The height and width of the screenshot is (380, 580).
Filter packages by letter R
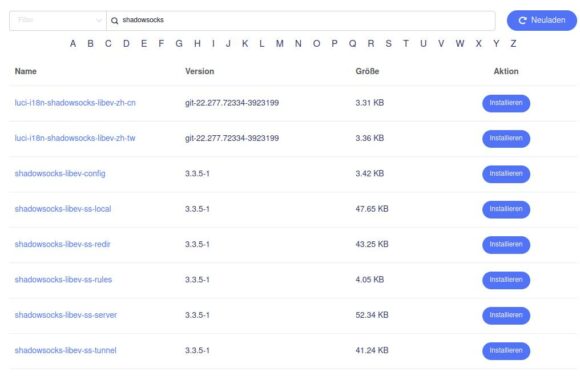[371, 44]
